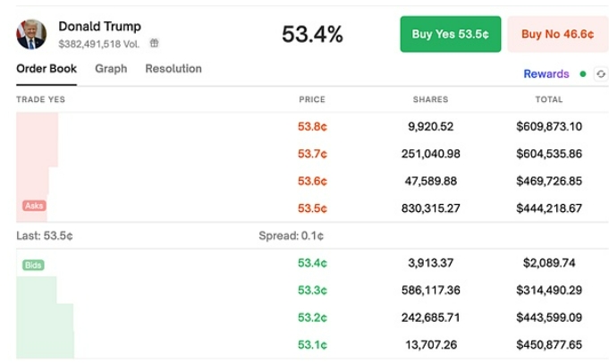The image size is (609, 364).
Task: Click shares value 830,315.27
Action: pyautogui.click(x=431, y=208)
